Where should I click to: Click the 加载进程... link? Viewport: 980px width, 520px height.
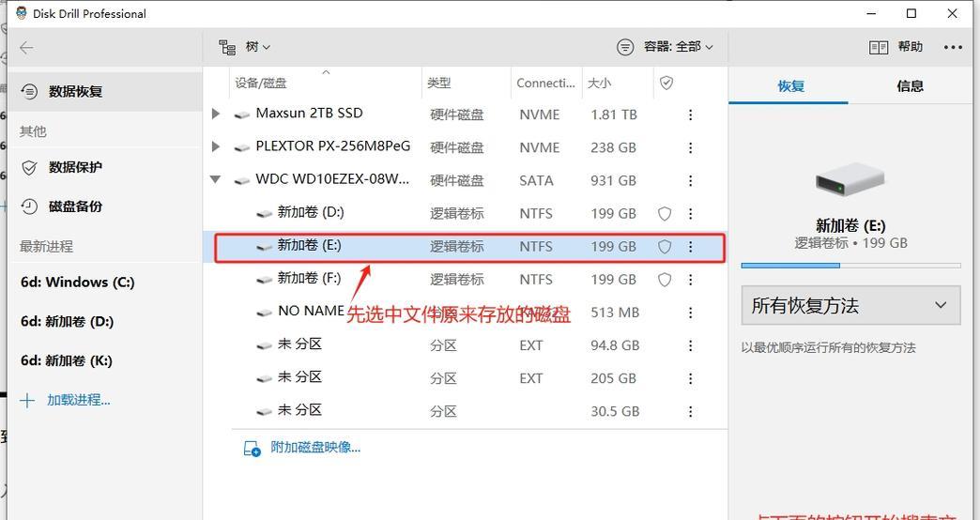tap(79, 401)
